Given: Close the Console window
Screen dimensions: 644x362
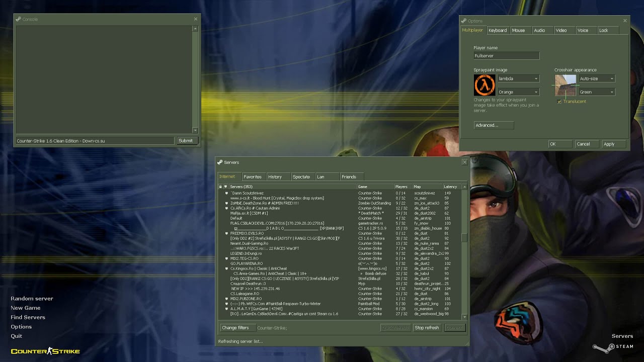Looking at the screenshot, I should 196,19.
